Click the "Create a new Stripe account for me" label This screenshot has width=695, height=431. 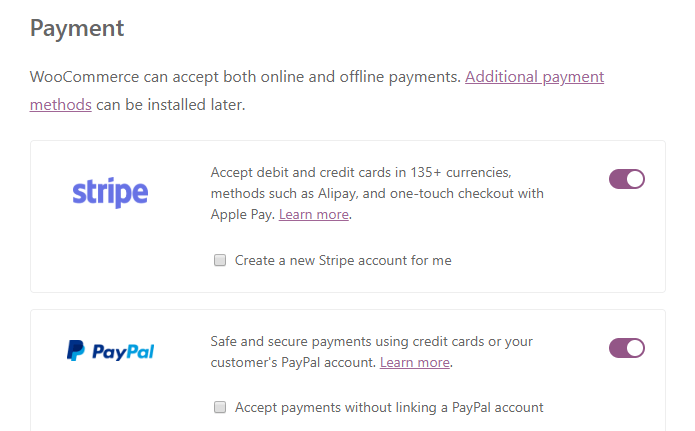pyautogui.click(x=343, y=261)
